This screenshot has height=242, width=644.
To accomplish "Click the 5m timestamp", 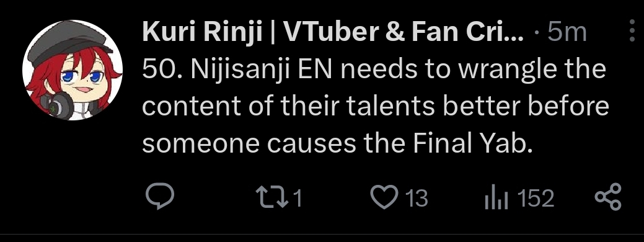I will (568, 33).
